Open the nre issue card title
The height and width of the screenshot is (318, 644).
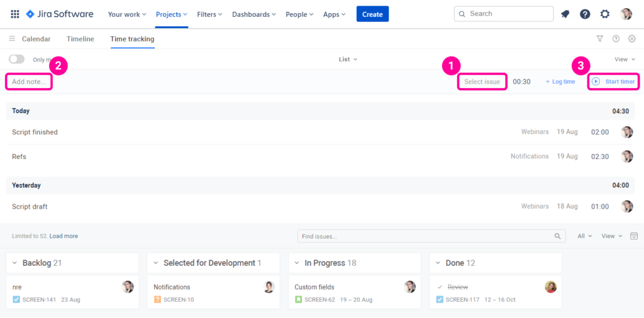pos(17,287)
